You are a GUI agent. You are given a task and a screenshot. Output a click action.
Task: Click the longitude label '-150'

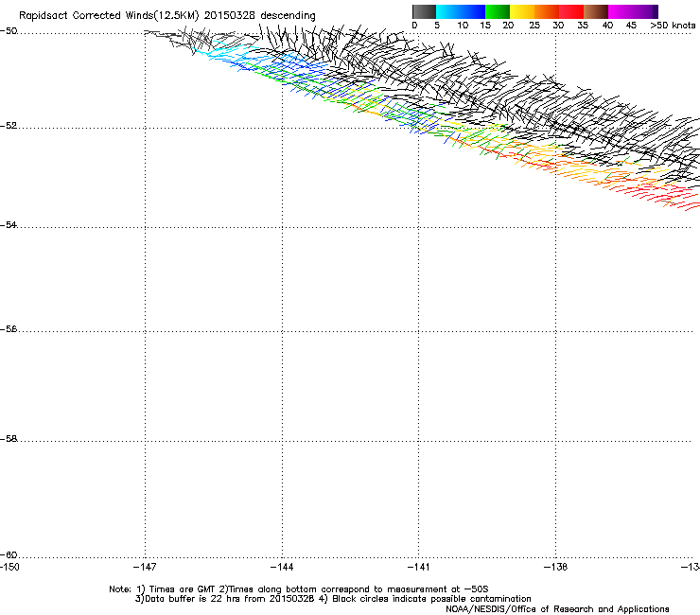pos(9,567)
